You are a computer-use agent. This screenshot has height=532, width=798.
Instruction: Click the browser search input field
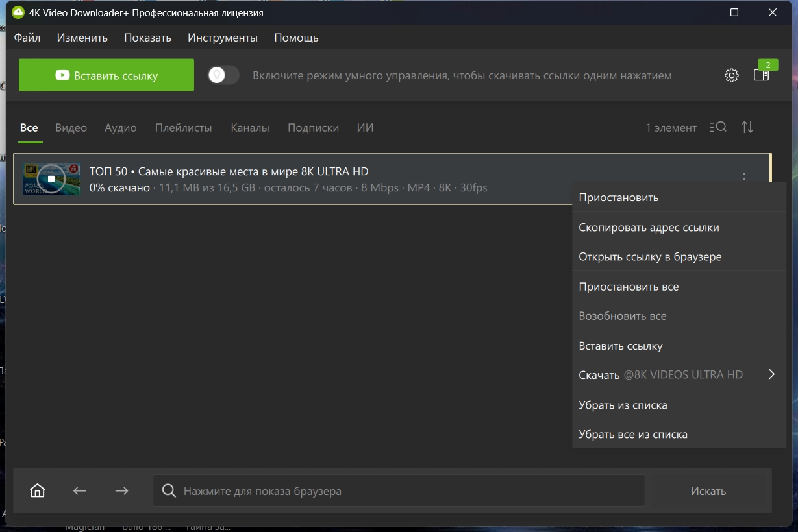pyautogui.click(x=399, y=490)
